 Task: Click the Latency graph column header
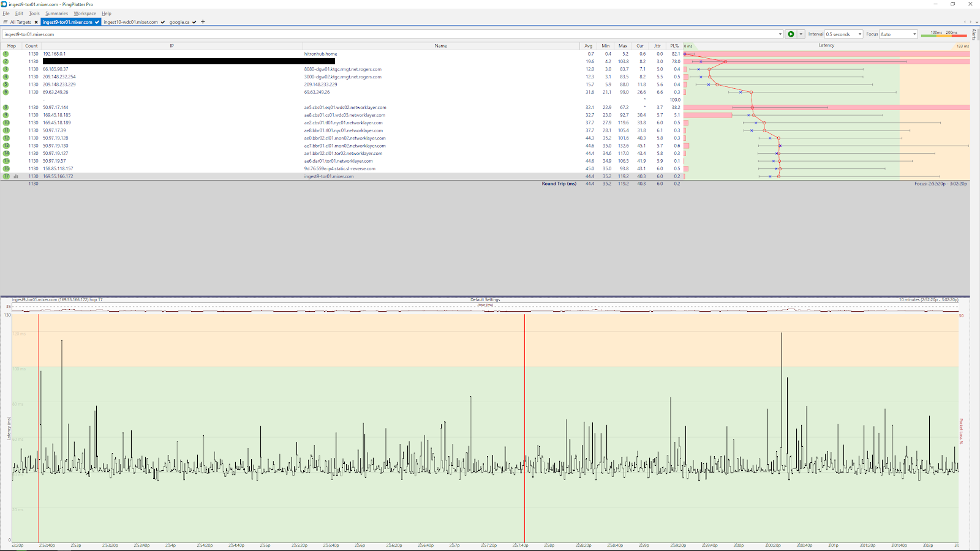pyautogui.click(x=826, y=45)
